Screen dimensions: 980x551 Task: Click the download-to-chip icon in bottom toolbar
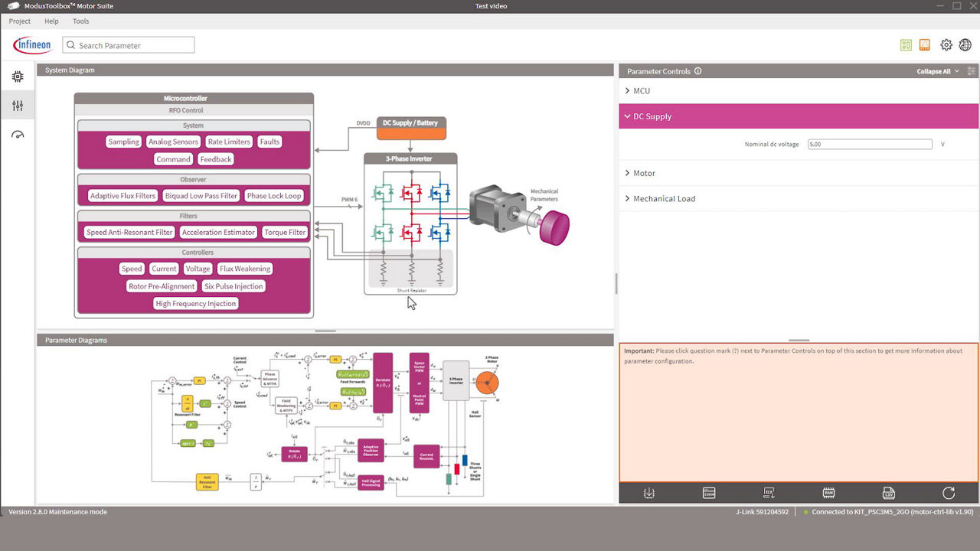click(x=649, y=494)
